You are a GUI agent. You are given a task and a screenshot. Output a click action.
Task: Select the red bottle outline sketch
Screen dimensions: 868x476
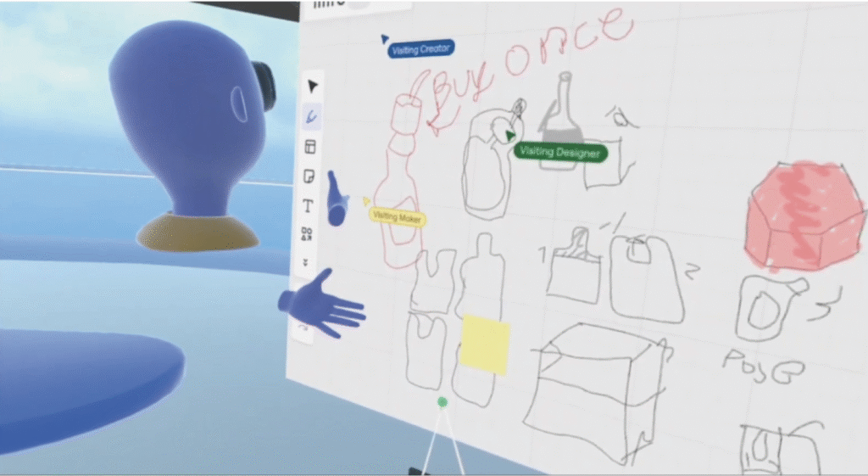pos(398,180)
